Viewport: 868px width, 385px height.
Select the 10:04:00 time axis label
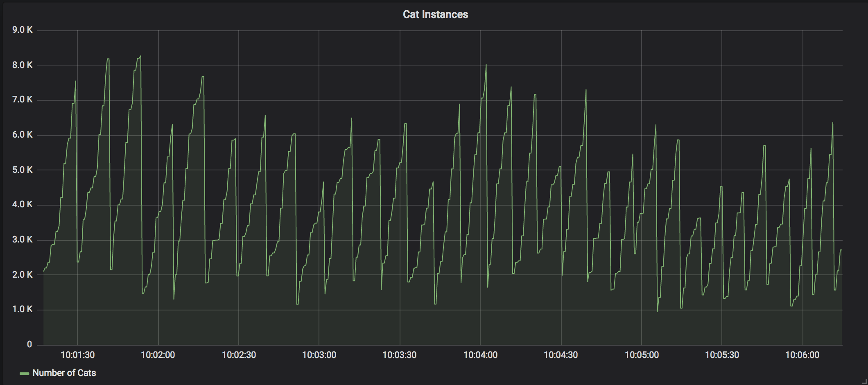pyautogui.click(x=480, y=355)
